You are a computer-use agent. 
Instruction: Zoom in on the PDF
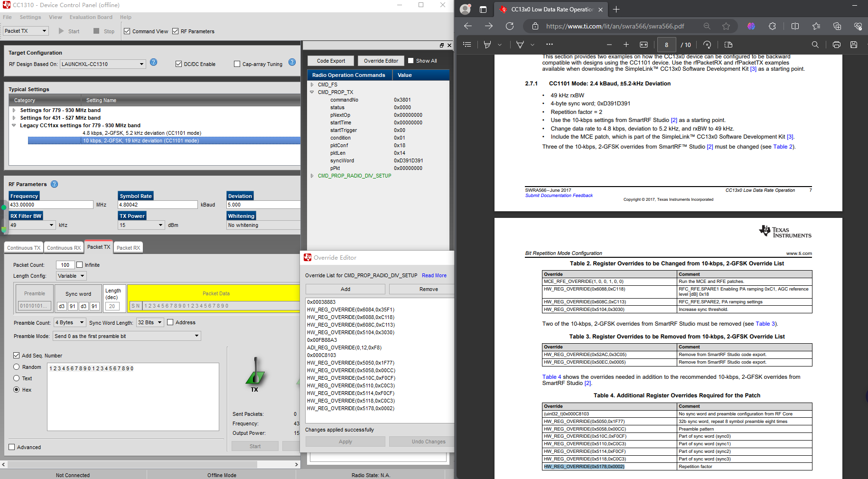point(626,45)
